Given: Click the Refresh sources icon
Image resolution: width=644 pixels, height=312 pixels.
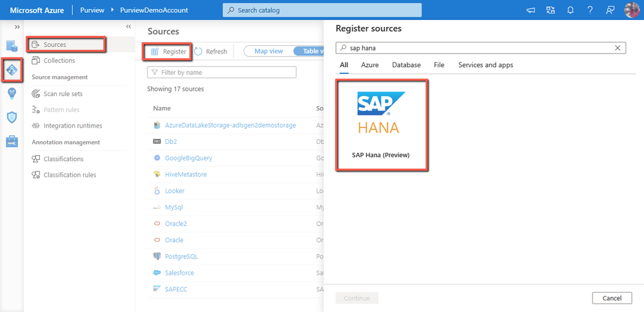Looking at the screenshot, I should (x=199, y=52).
